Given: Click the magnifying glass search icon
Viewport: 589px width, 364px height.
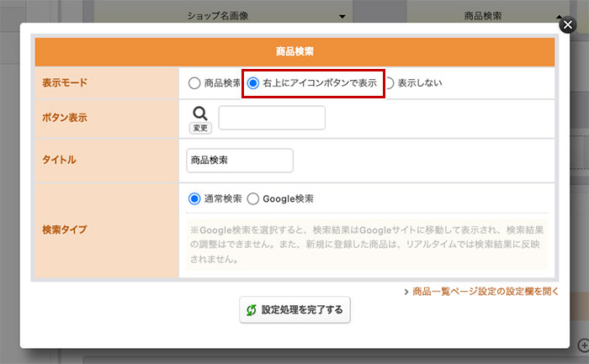Looking at the screenshot, I should 199,113.
